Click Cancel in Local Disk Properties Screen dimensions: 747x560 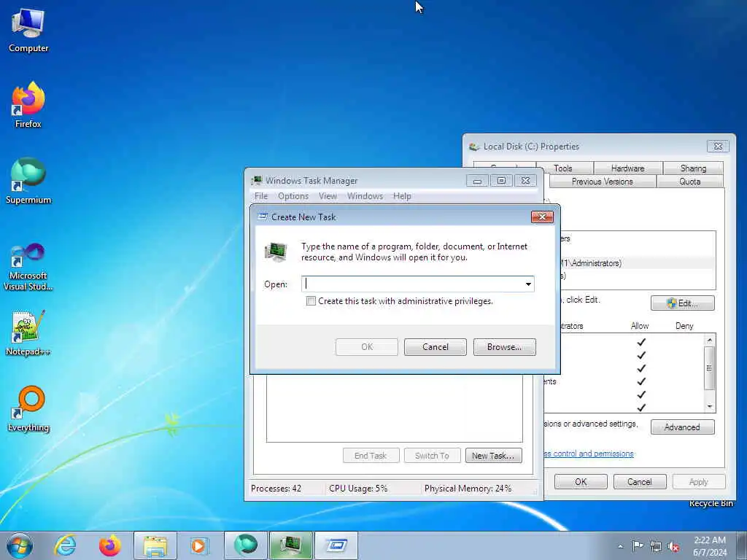point(639,482)
